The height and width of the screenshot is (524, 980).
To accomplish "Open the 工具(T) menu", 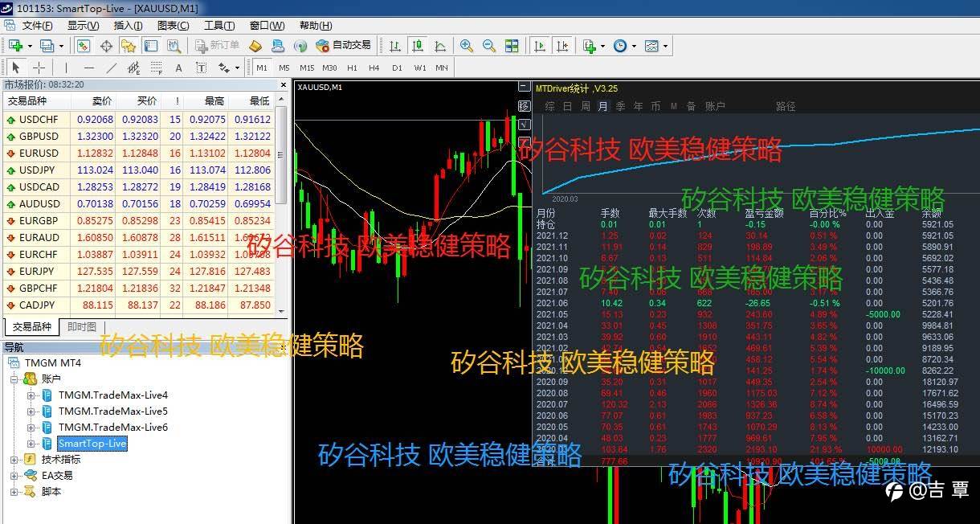I will coord(219,26).
